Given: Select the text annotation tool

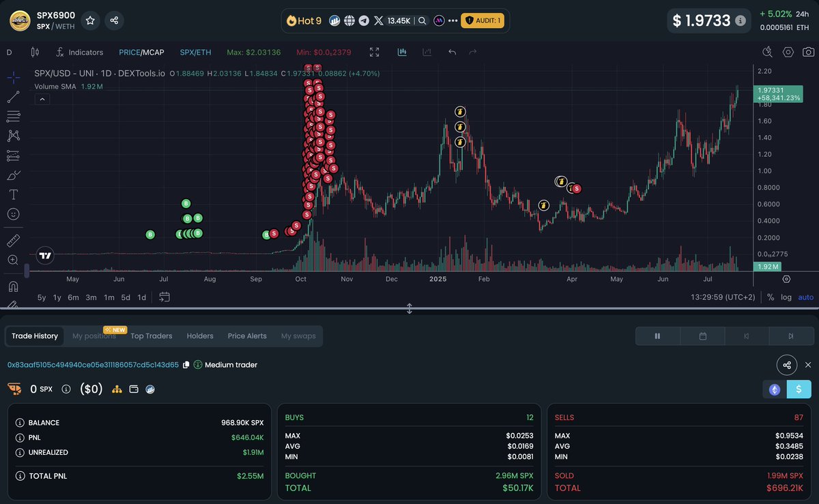Looking at the screenshot, I should tap(13, 194).
